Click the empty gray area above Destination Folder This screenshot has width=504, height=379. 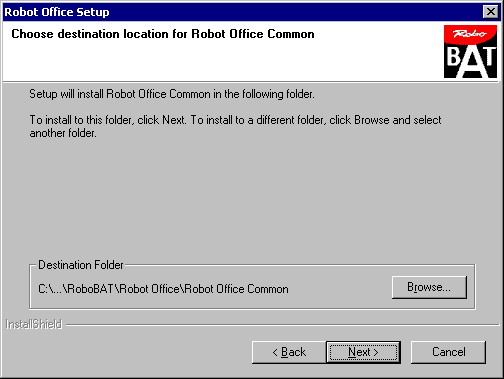click(252, 200)
